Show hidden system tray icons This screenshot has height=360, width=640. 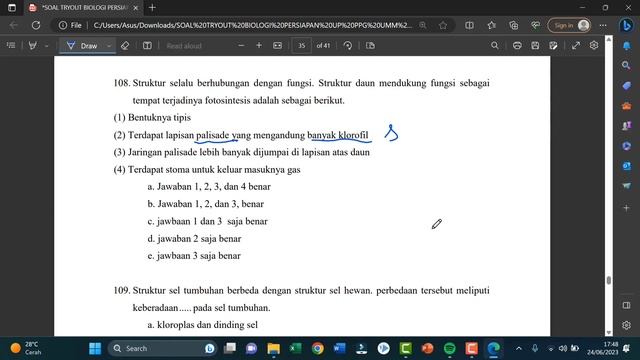pyautogui.click(x=519, y=349)
